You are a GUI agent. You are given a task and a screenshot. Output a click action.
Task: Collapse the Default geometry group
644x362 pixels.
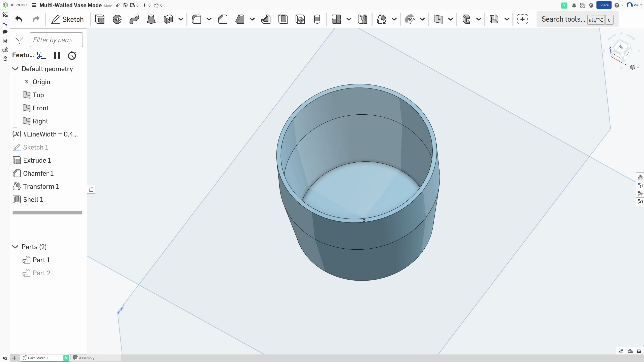(x=15, y=69)
